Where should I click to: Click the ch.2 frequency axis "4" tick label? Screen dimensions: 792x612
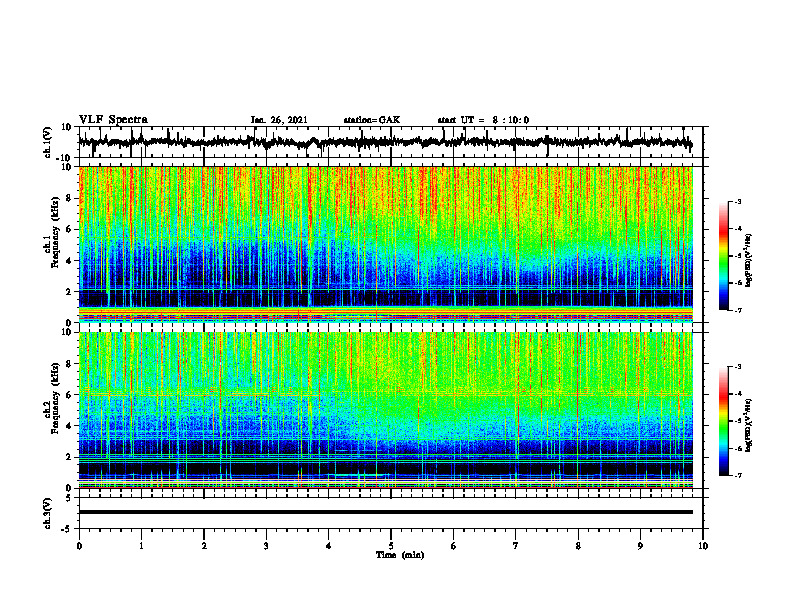click(x=70, y=426)
